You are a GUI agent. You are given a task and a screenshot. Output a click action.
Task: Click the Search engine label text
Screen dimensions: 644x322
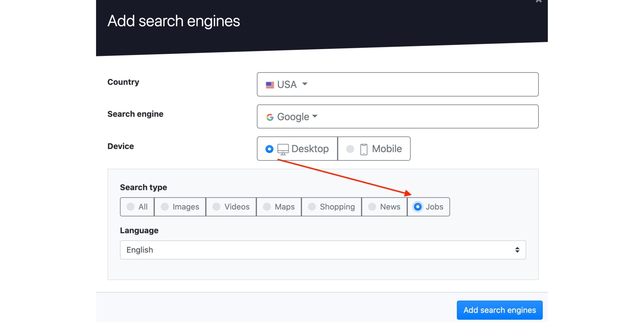(x=135, y=114)
